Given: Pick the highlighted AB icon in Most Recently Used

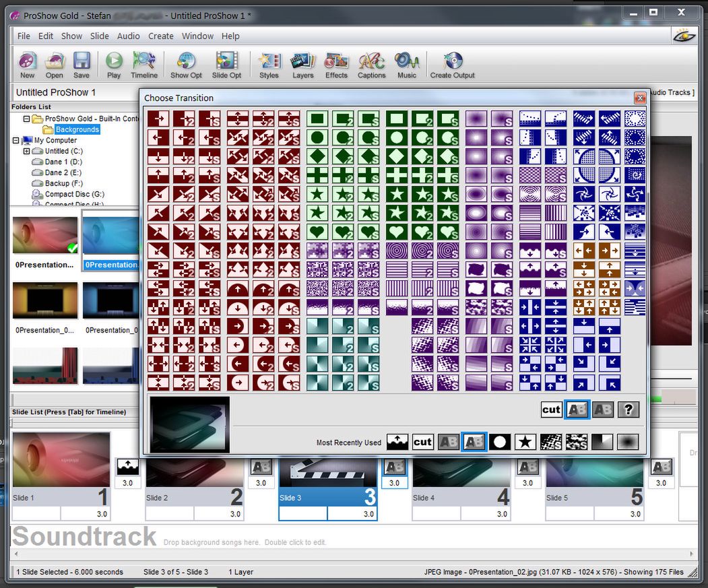Looking at the screenshot, I should coord(474,442).
